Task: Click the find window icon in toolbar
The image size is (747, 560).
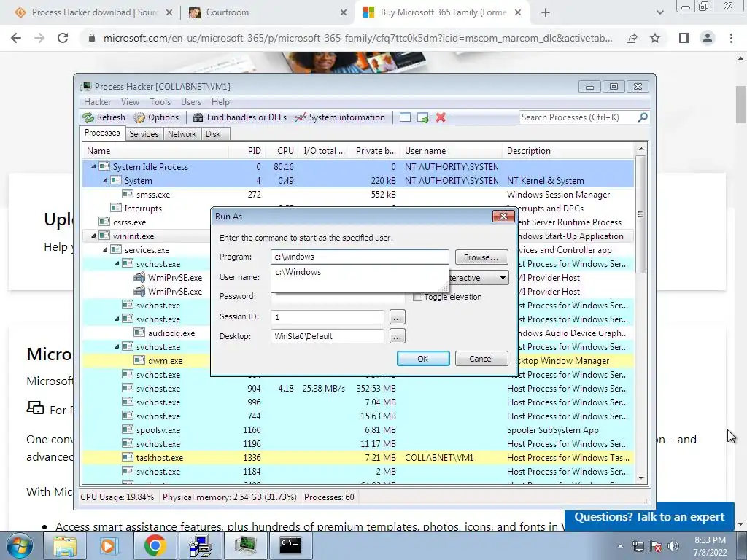Action: 405,117
